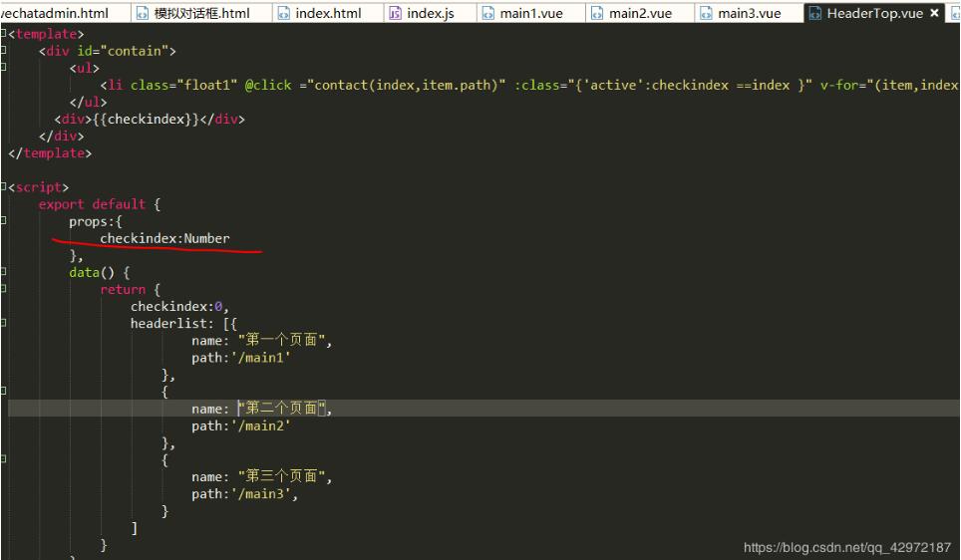Close the HeaderTop.vue tab
Viewport: 961px width, 560px height.
(x=934, y=13)
